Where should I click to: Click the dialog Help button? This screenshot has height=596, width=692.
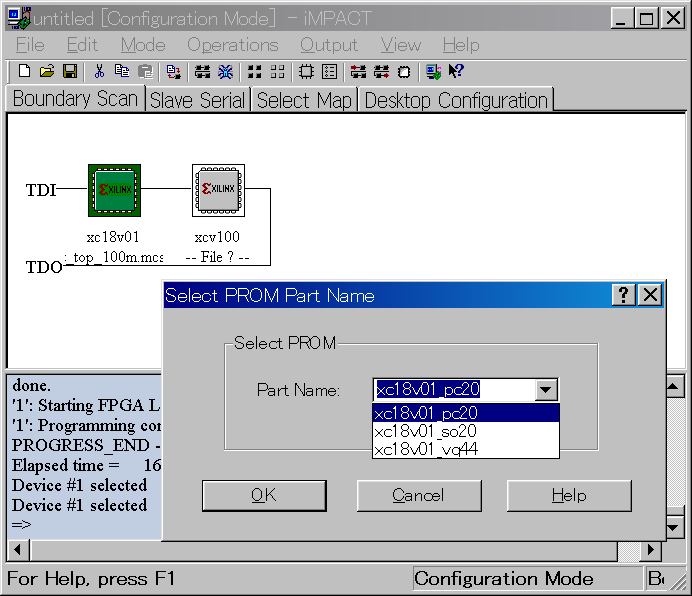point(569,496)
